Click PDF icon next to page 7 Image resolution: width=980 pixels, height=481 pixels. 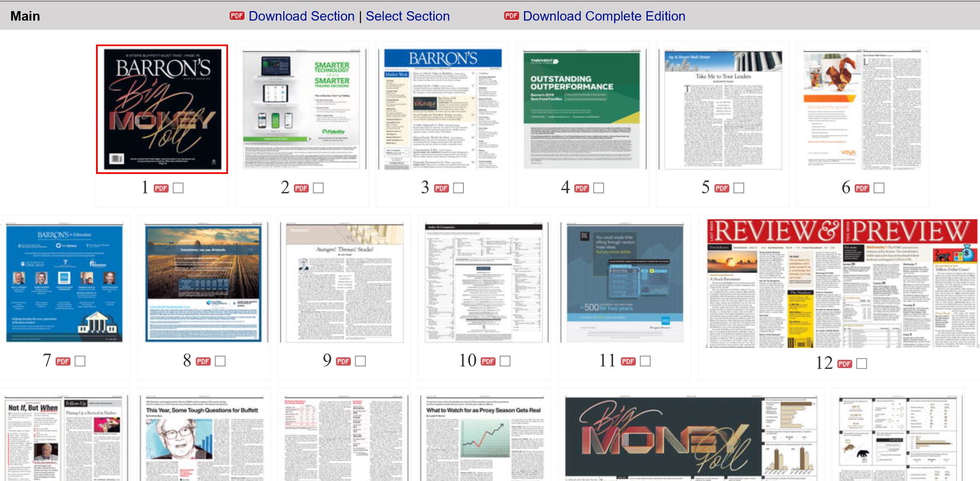coord(63,361)
